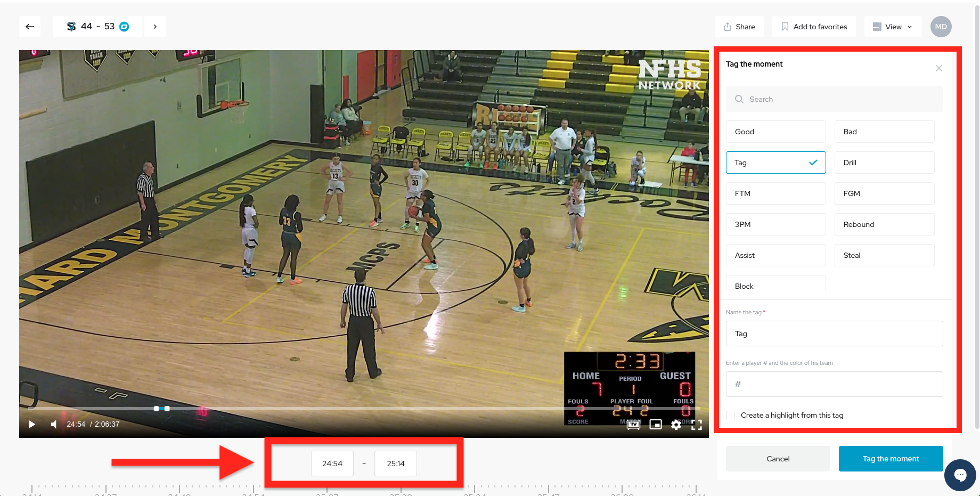Enter fullscreen mode
Screen dimensions: 980x496
(697, 425)
